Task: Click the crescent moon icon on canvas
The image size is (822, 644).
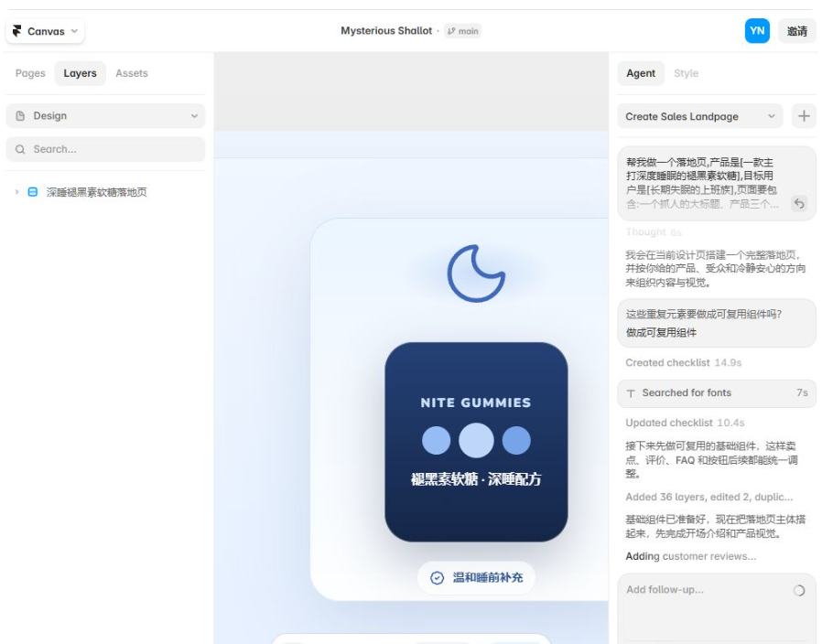Action: pos(475,273)
